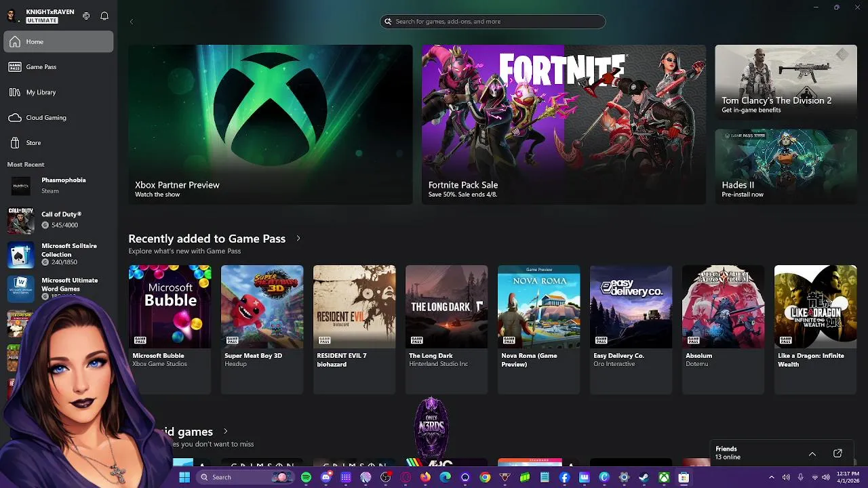Open Call of Duty in Most Recent
Viewport: 868px width, 488px height.
[x=58, y=220]
